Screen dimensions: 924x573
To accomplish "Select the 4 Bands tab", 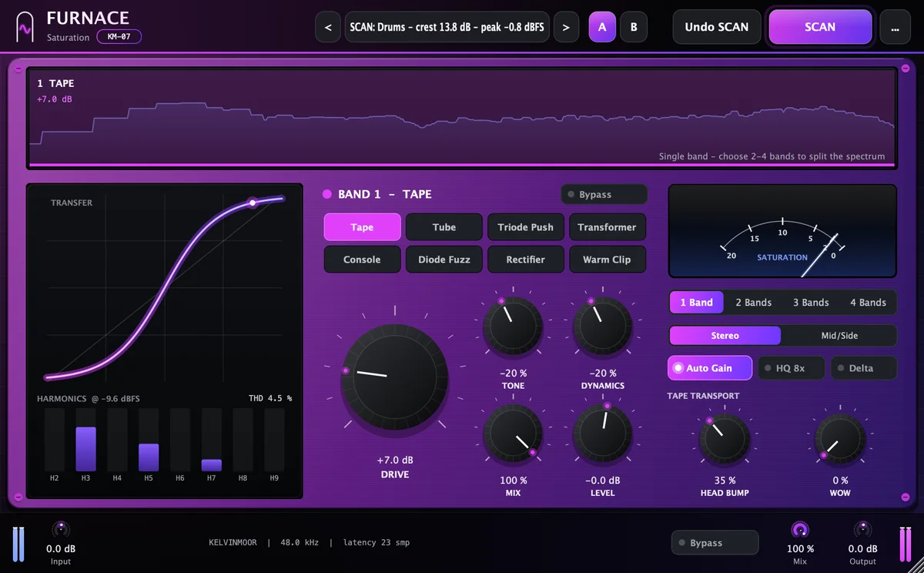I will 868,303.
